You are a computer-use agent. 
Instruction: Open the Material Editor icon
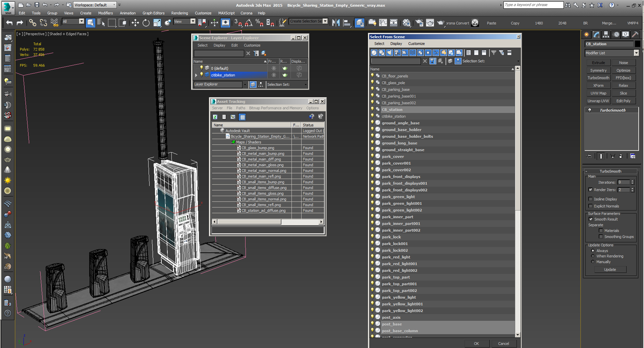[x=406, y=23]
